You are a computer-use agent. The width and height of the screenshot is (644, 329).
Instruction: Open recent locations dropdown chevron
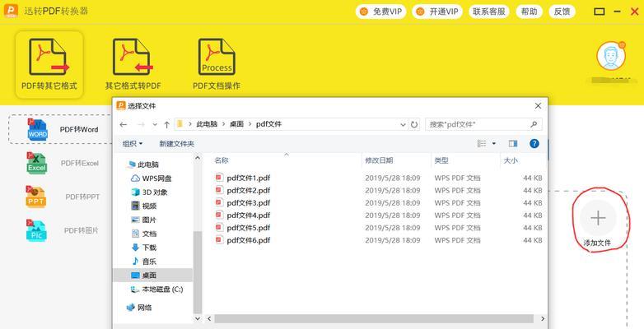(155, 124)
